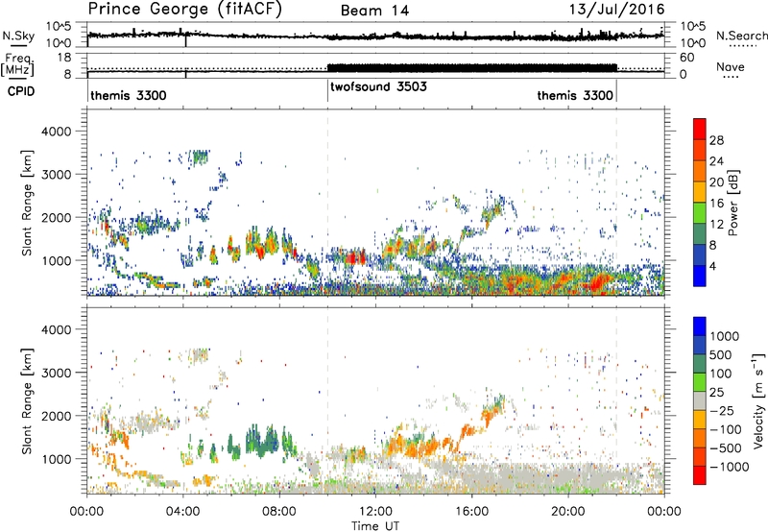Click the 'Beam 14' label
The width and height of the screenshot is (768, 532).
[374, 11]
